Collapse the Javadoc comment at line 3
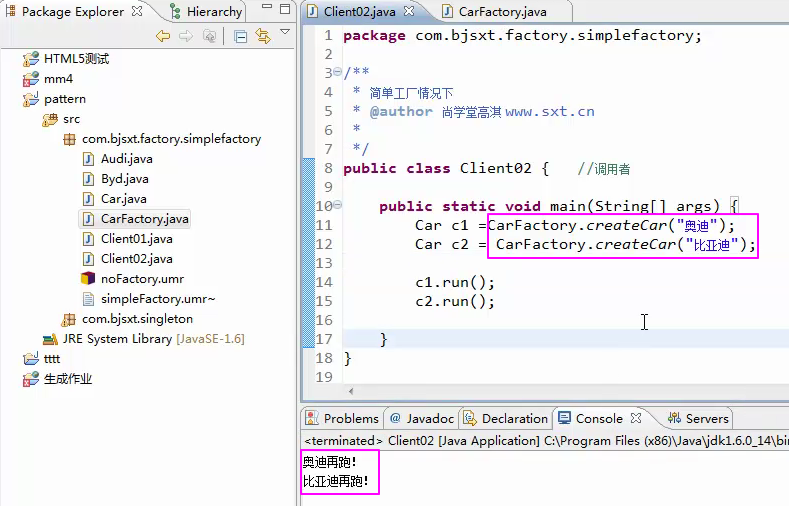Screen dimensions: 789x506 [338, 71]
